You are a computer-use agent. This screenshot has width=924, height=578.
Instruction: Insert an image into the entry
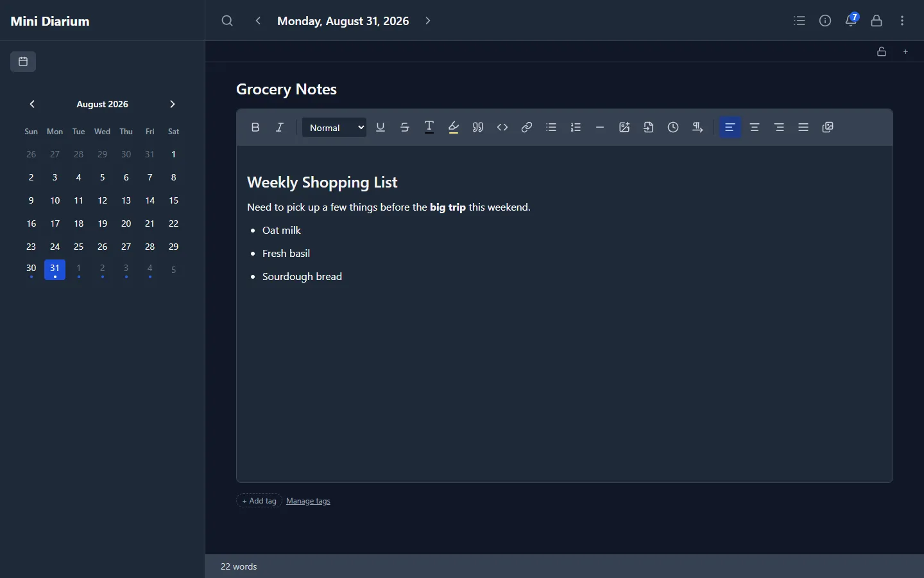click(624, 127)
